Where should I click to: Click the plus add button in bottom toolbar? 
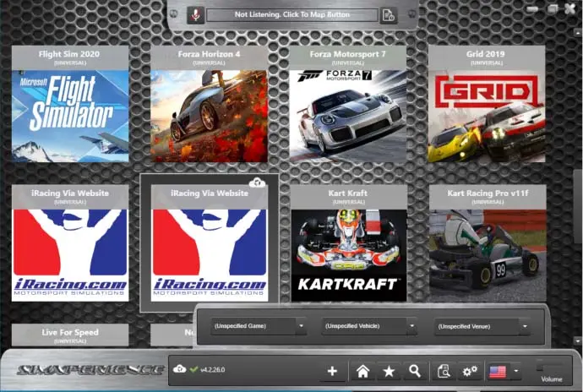click(332, 371)
